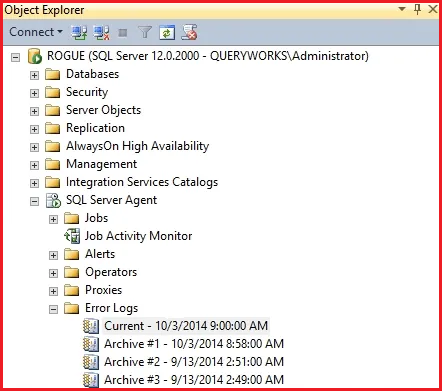This screenshot has height=391, width=442.
Task: Expand the Alerts folder
Action: pyautogui.click(x=53, y=255)
